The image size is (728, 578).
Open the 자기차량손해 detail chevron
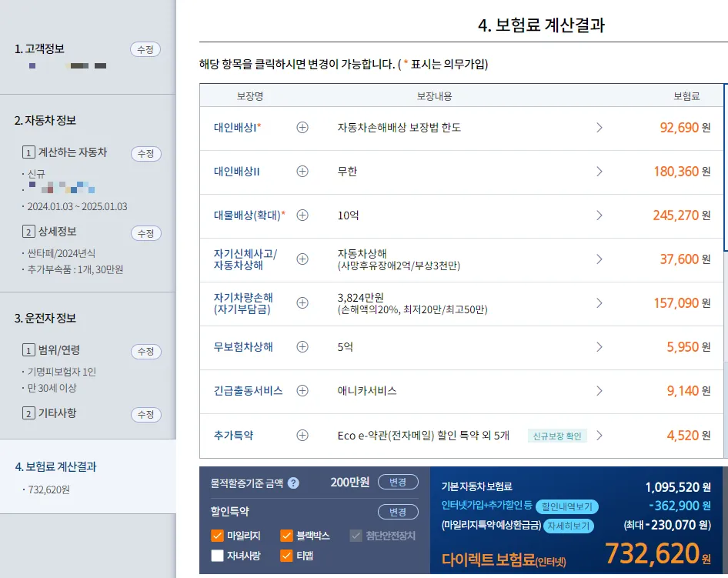pos(599,304)
